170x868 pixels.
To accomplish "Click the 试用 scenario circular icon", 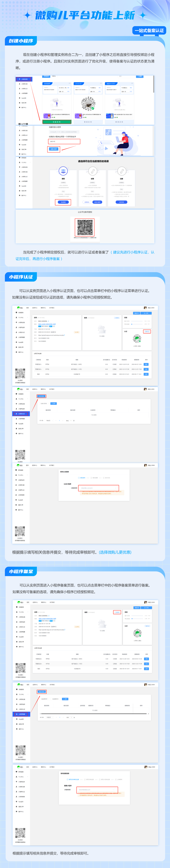I will pos(92,171).
